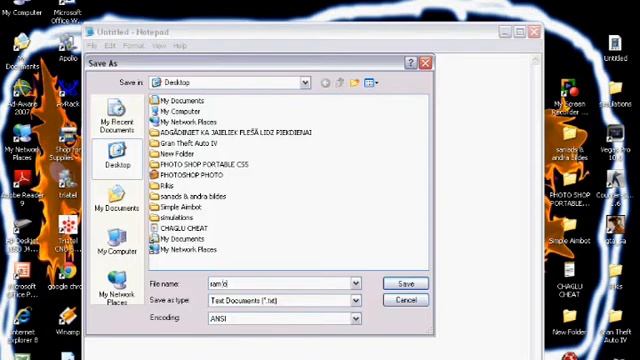Screen dimensions: 640x360
Task: Select the Gran Theft Auto IV folder in list
Action: pyautogui.click(x=183, y=143)
